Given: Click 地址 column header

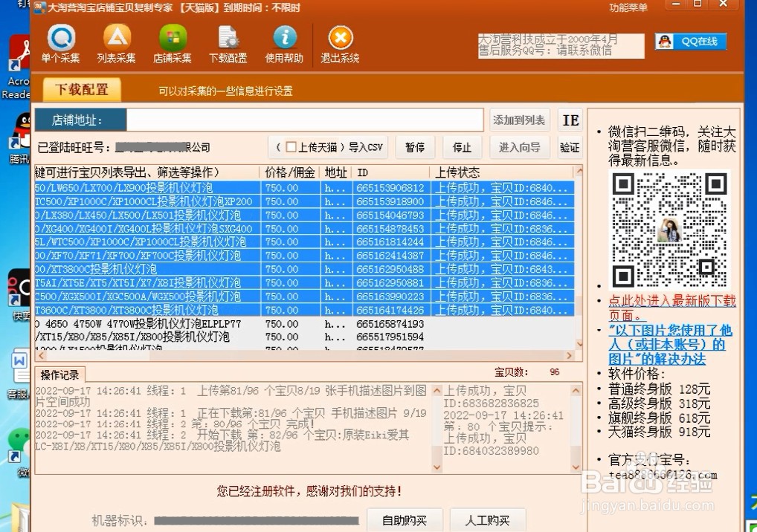Looking at the screenshot, I should [x=336, y=172].
